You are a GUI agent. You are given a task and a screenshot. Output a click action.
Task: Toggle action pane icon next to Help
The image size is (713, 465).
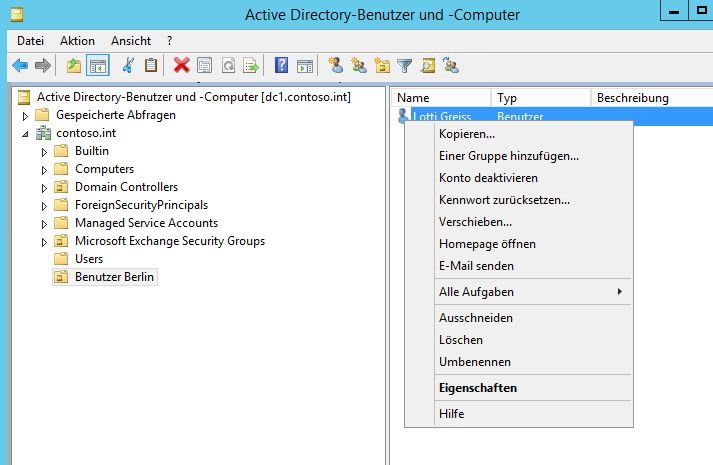tap(305, 66)
